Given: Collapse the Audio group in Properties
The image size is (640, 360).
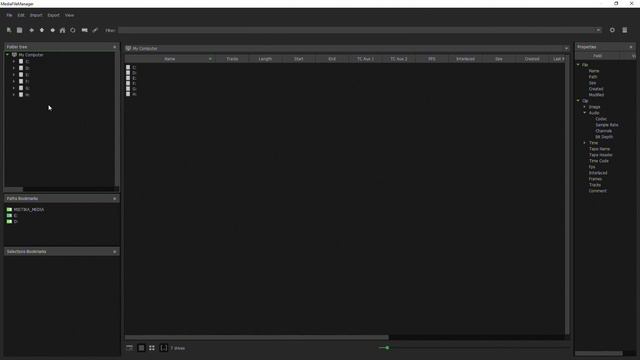Looking at the screenshot, I should tap(584, 113).
